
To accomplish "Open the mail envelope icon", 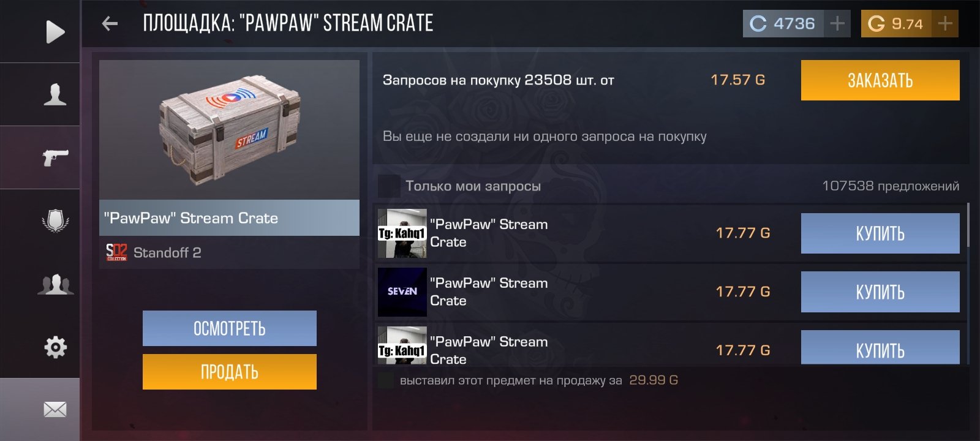I will pyautogui.click(x=55, y=409).
